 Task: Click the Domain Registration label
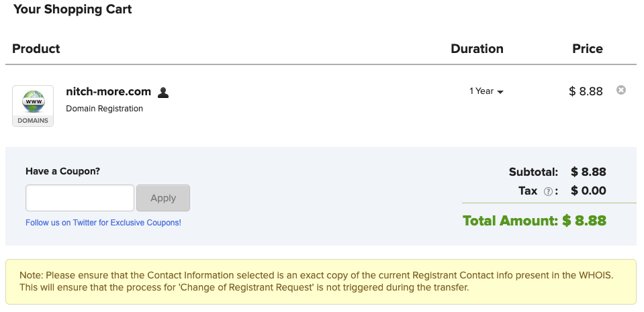click(104, 109)
